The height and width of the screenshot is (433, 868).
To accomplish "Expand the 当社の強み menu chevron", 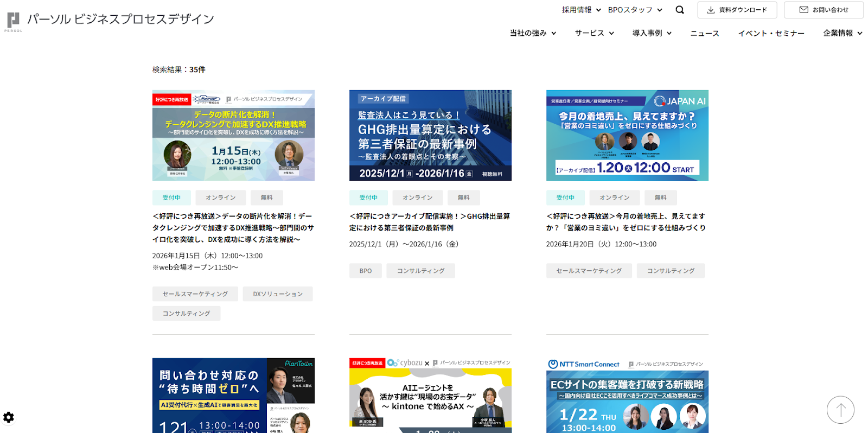I will [554, 33].
